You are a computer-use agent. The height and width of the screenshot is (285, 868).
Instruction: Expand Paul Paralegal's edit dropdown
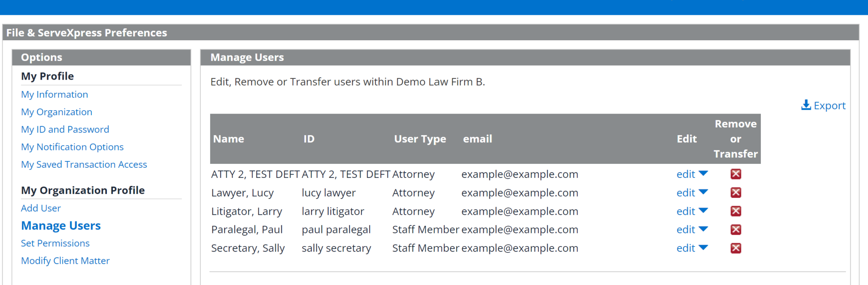692,229
